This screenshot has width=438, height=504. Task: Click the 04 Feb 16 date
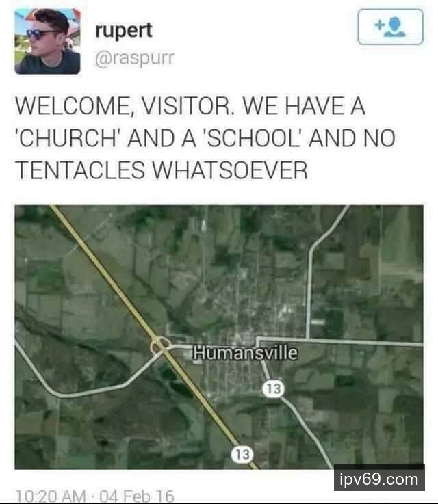click(x=137, y=496)
